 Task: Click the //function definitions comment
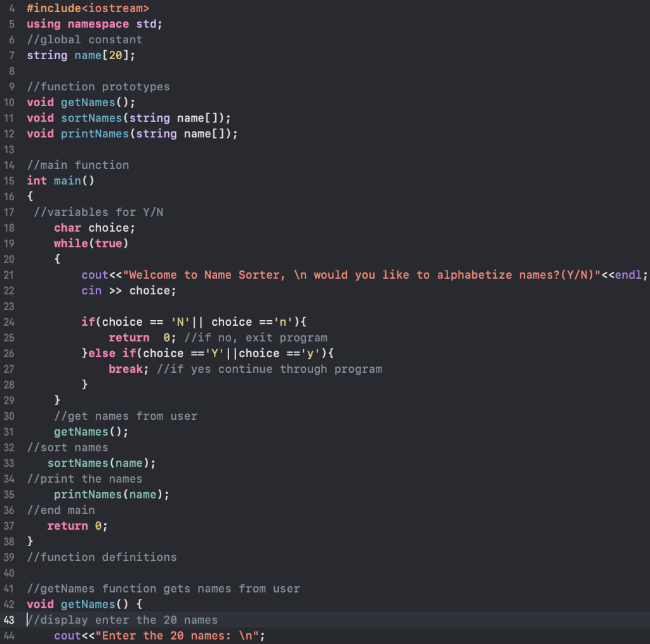tap(102, 557)
